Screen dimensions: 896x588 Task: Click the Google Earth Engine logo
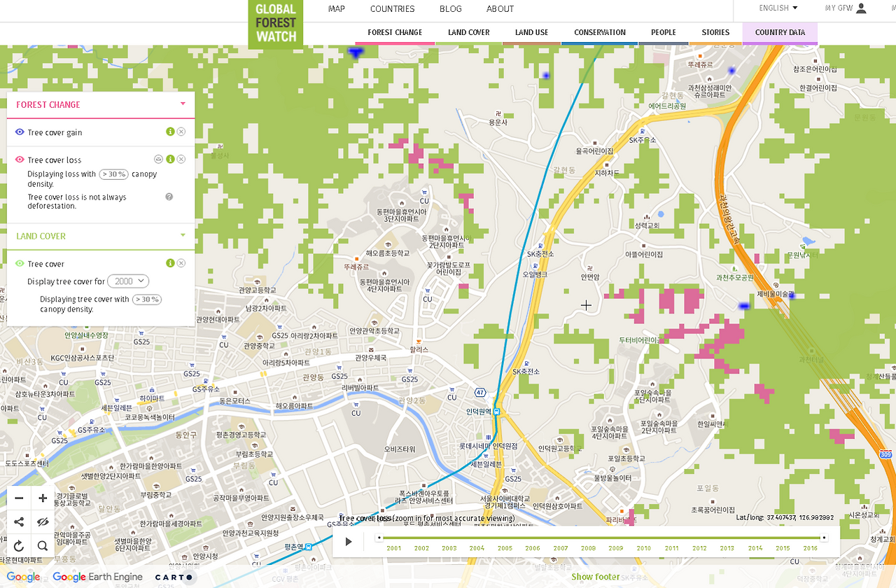coord(97,577)
